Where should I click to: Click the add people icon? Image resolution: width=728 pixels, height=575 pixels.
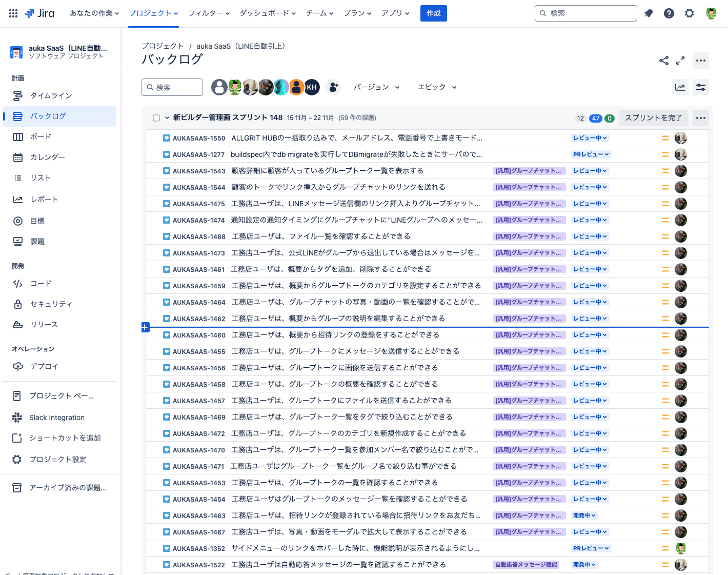[334, 87]
